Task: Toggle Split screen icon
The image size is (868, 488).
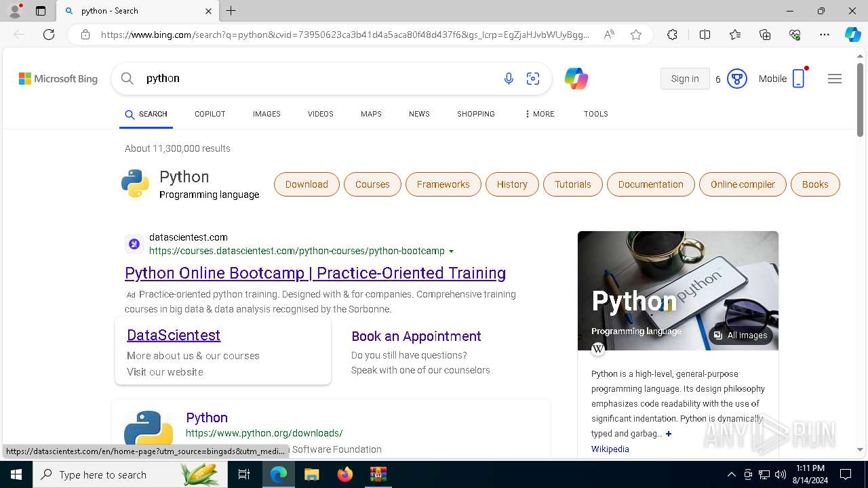Action: 705,35
